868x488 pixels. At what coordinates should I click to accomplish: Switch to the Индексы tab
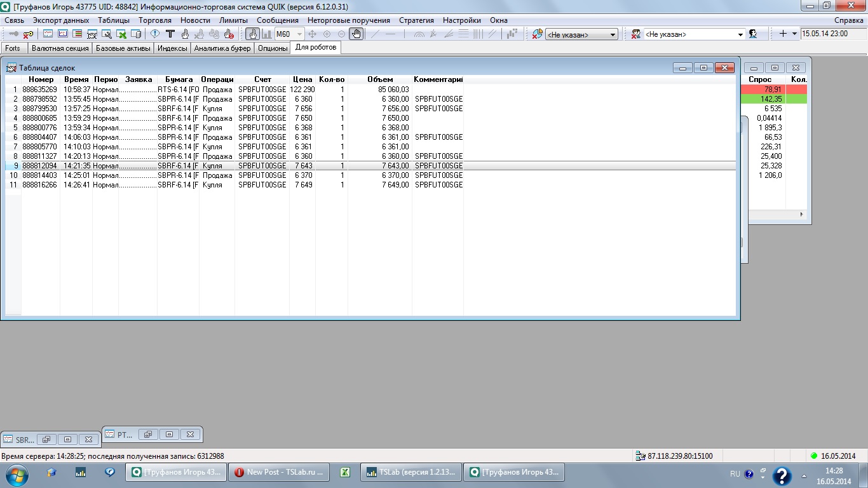[173, 48]
